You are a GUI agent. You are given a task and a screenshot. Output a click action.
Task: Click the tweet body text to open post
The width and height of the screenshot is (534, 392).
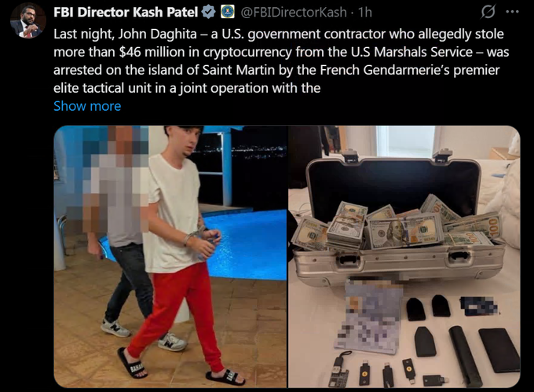pyautogui.click(x=281, y=61)
